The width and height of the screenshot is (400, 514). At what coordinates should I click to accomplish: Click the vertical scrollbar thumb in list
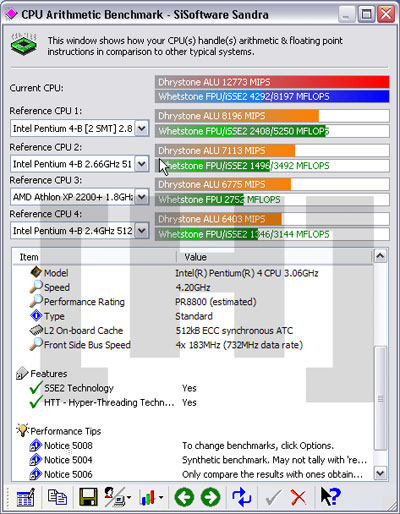[x=380, y=398]
